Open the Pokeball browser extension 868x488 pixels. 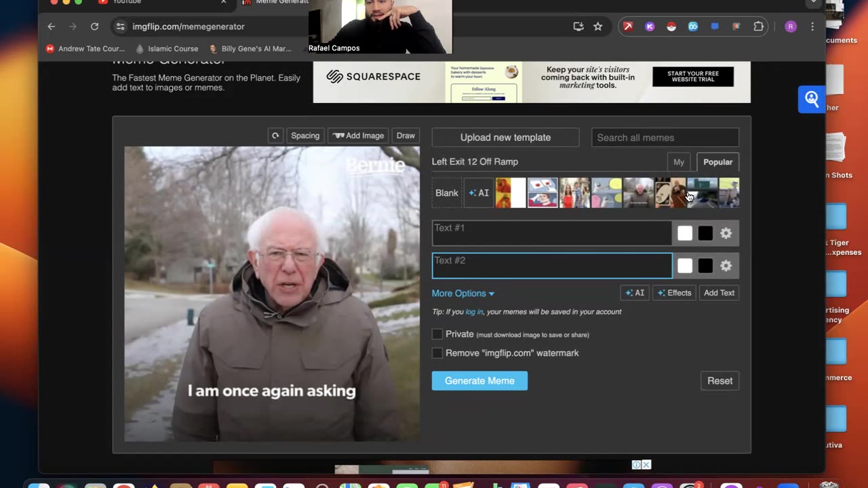pos(671,26)
